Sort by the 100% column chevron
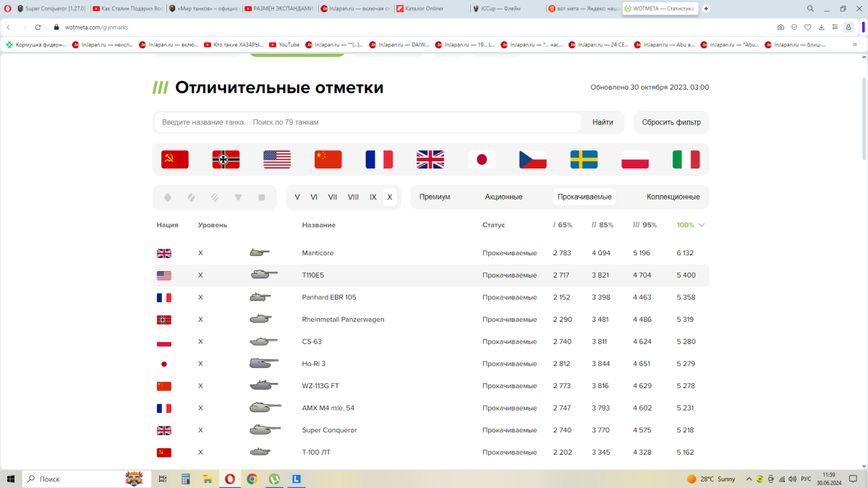Screen dimensions: 868x488 click(x=702, y=225)
